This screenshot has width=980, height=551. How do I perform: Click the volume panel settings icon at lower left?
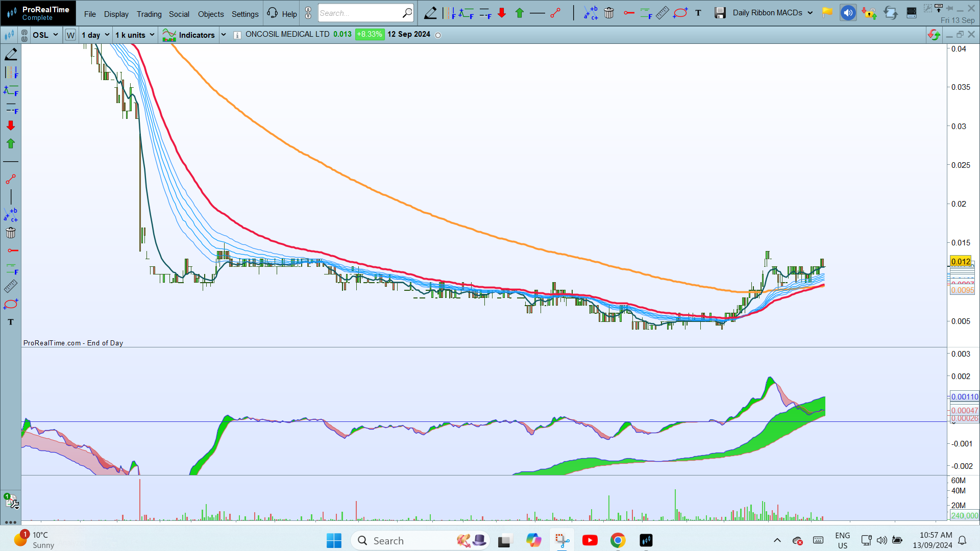click(x=11, y=501)
